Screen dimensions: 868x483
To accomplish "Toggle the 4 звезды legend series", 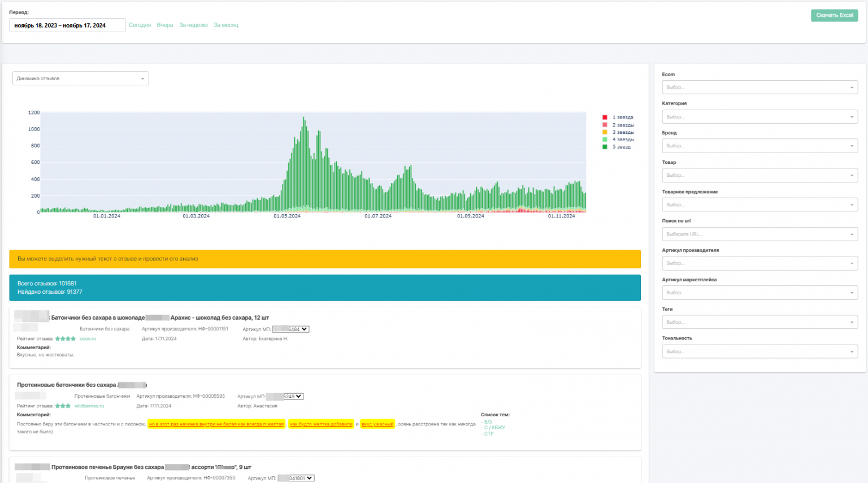I will click(x=623, y=140).
